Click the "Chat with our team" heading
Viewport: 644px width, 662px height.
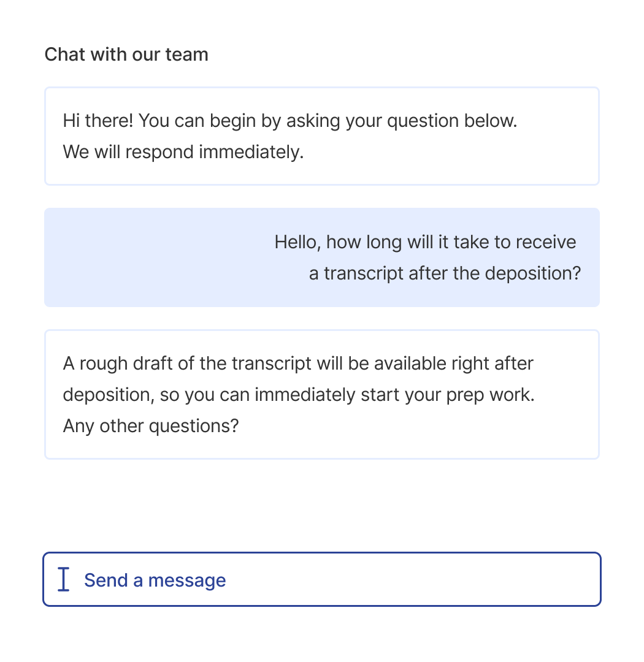click(x=126, y=55)
